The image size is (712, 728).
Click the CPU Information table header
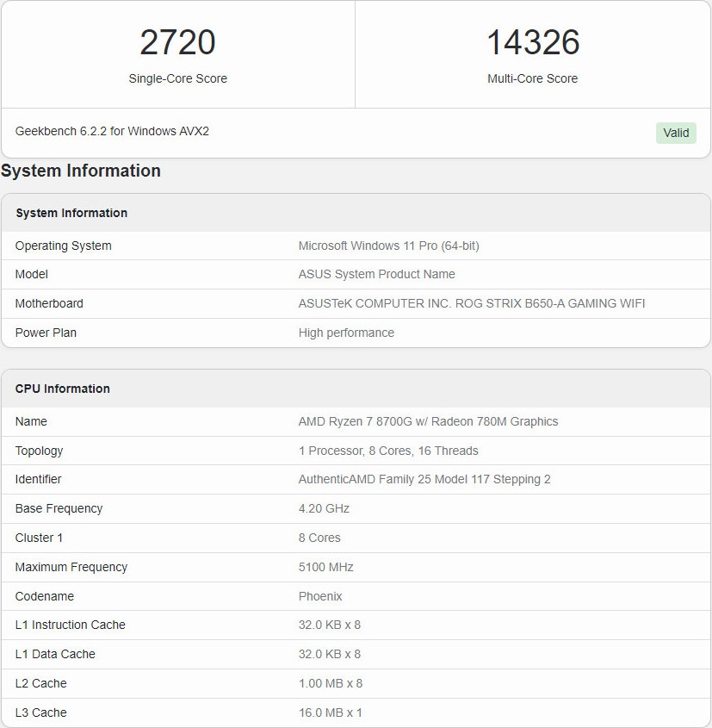[x=63, y=389]
